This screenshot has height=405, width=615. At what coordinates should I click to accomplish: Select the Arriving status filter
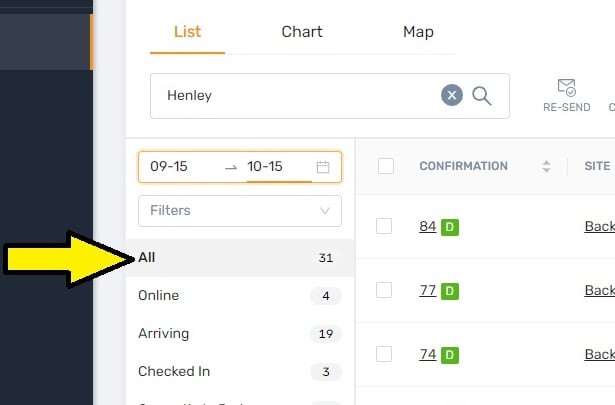240,334
